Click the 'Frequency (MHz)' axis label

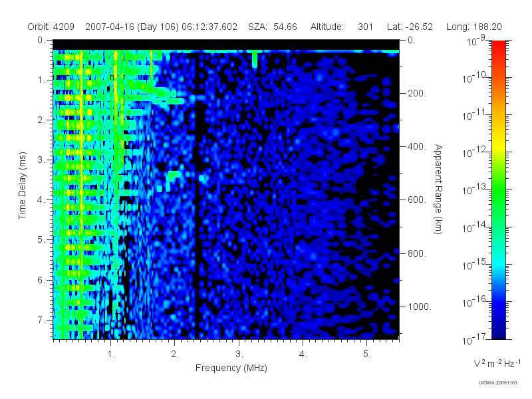click(x=231, y=368)
